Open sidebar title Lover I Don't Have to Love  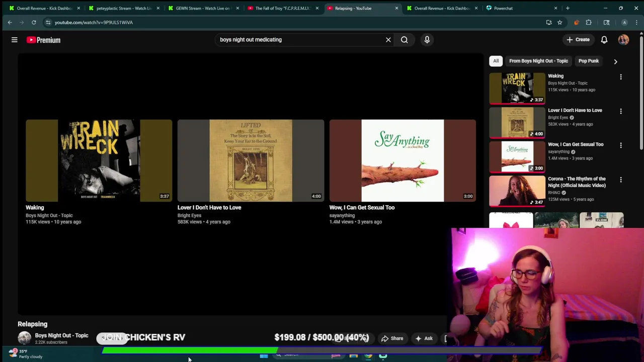coord(575,110)
